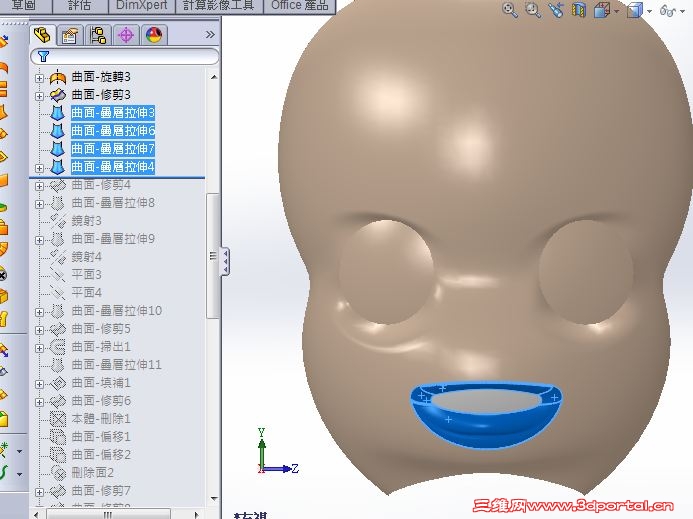This screenshot has width=693, height=519.
Task: Click the feature tree horizontal scroll-right arrow
Action: click(x=196, y=515)
